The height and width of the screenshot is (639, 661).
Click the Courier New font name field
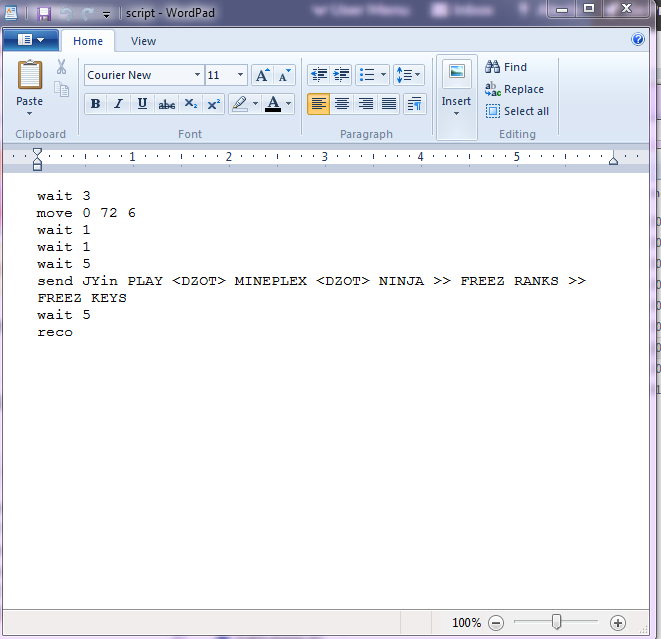[x=138, y=75]
